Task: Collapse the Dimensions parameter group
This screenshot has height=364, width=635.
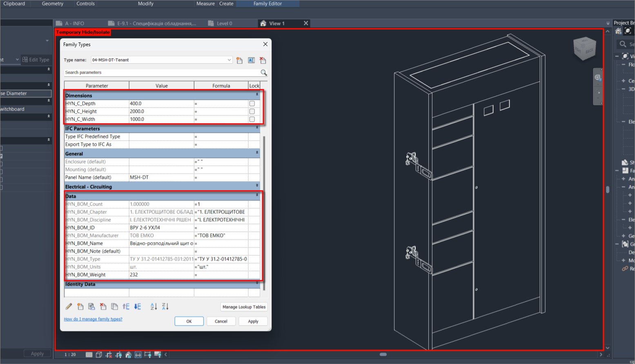Action: point(257,94)
